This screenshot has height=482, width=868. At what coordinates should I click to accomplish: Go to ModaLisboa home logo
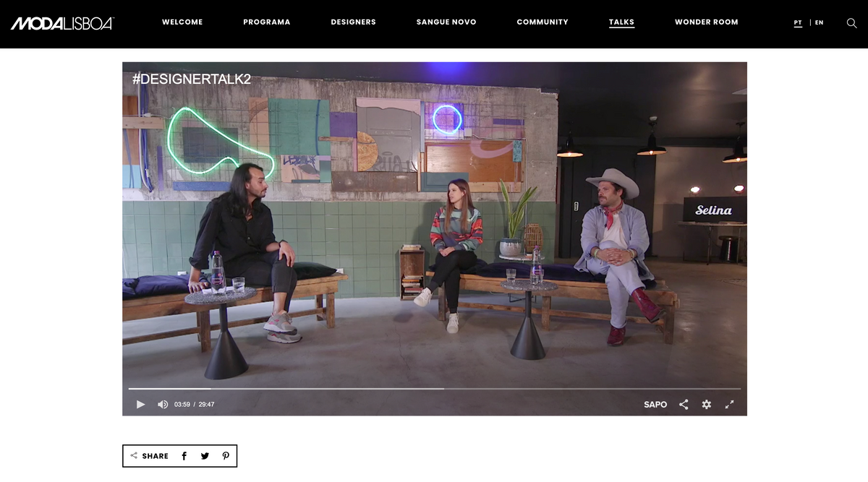tap(62, 23)
